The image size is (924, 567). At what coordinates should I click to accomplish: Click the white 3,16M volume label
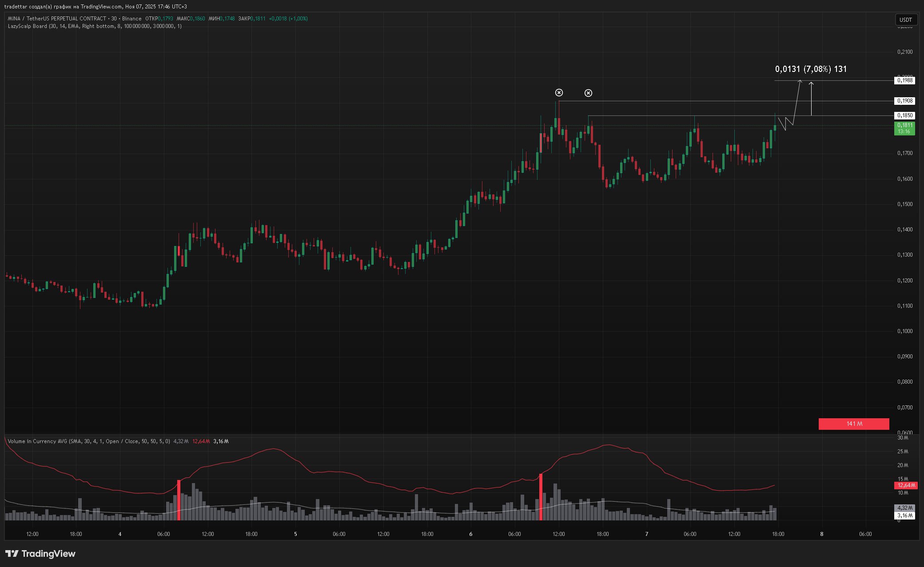point(904,515)
